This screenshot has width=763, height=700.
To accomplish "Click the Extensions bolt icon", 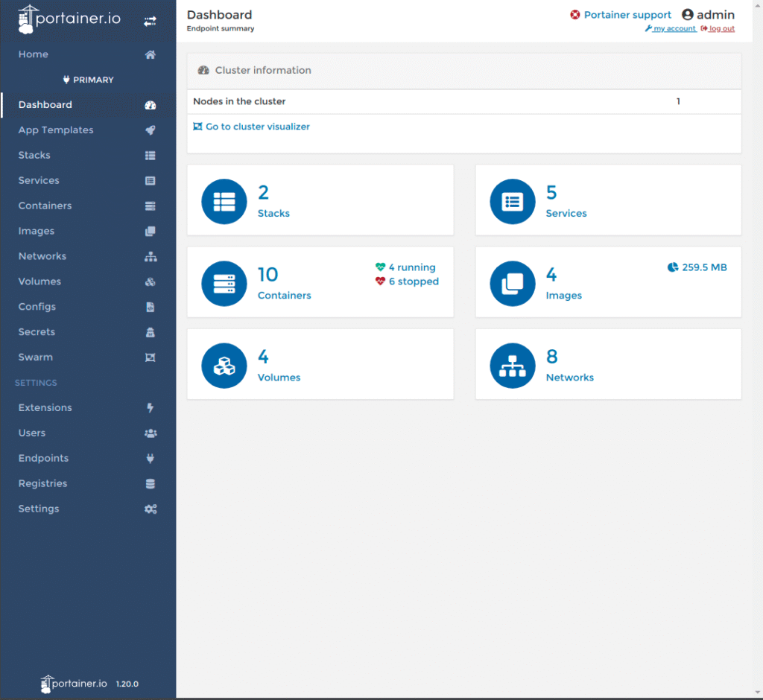I will 151,407.
